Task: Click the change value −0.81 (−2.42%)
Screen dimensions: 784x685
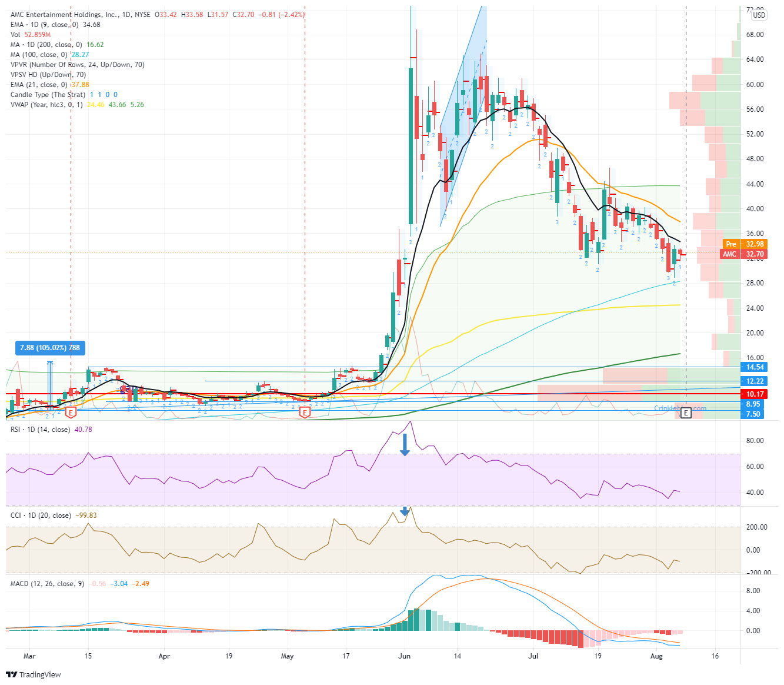Action: pyautogui.click(x=281, y=15)
